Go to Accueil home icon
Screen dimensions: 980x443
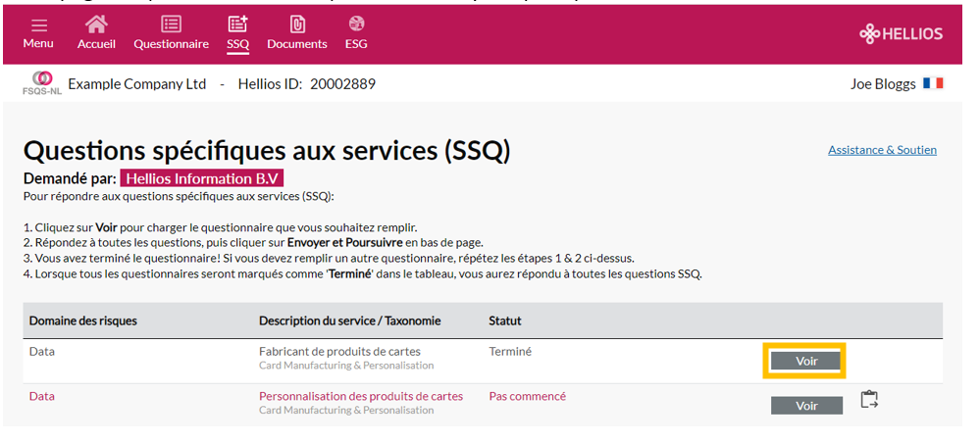(96, 25)
